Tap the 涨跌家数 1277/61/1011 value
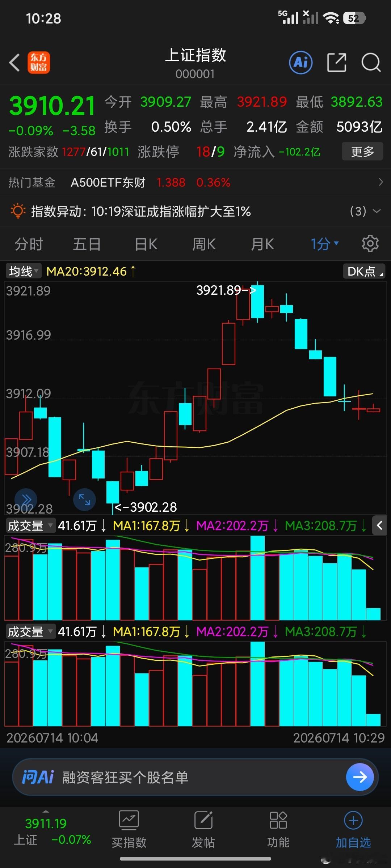This screenshot has height=868, width=391. pos(96,152)
